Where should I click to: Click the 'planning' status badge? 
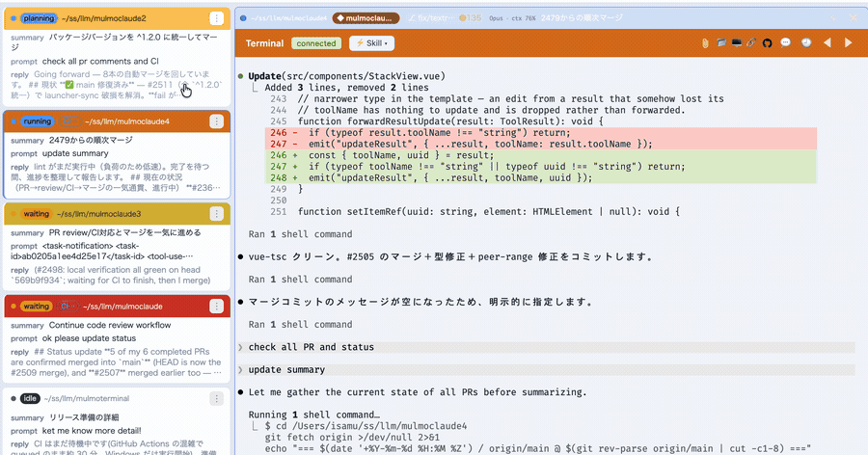coord(39,18)
